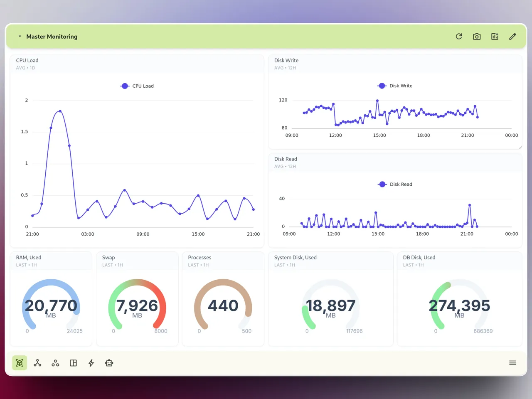This screenshot has height=399, width=532.
Task: Open quick actions via lightning bolt icon
Action: point(91,363)
